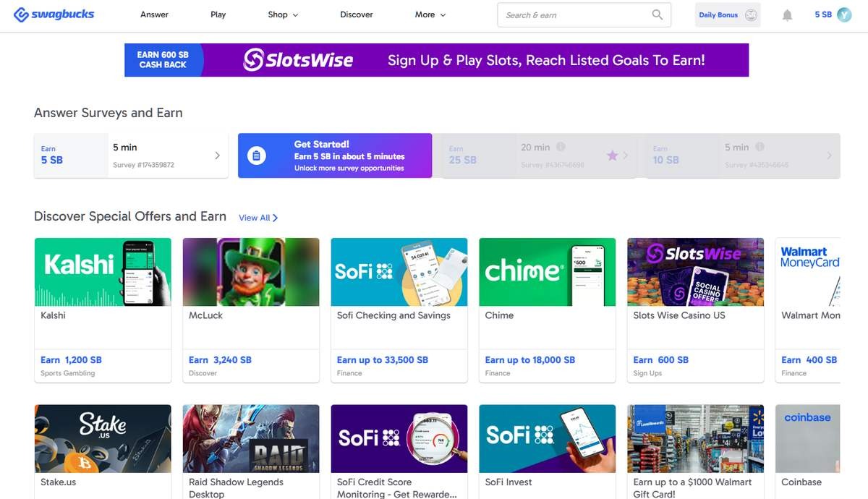Click the SoFi Invest title
Viewport: 868px width, 499px height.
(509, 482)
